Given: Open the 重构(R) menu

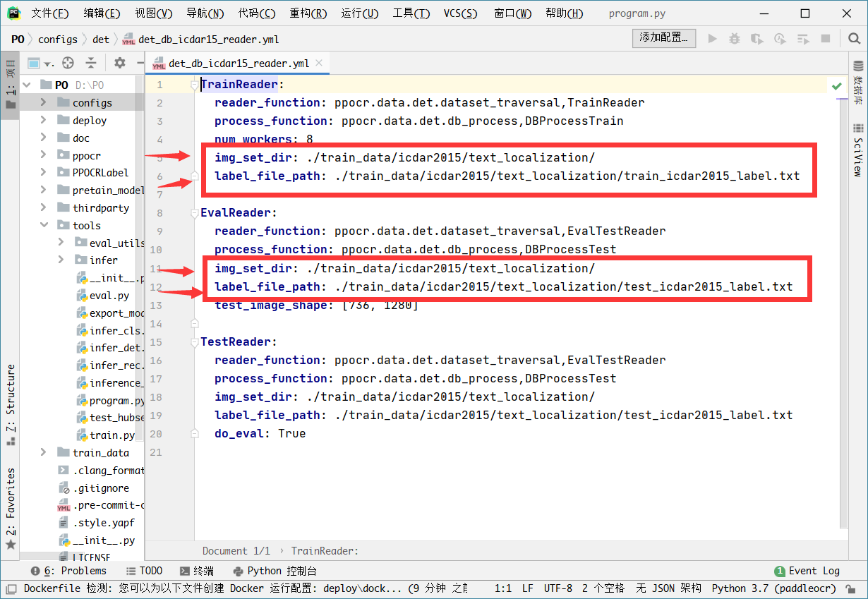Looking at the screenshot, I should tap(308, 13).
